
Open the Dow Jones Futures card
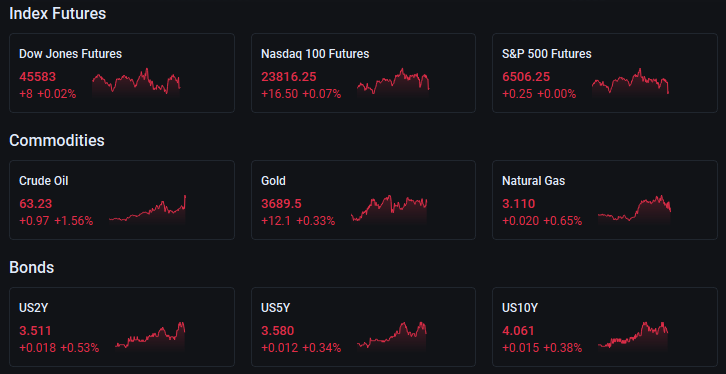(122, 73)
